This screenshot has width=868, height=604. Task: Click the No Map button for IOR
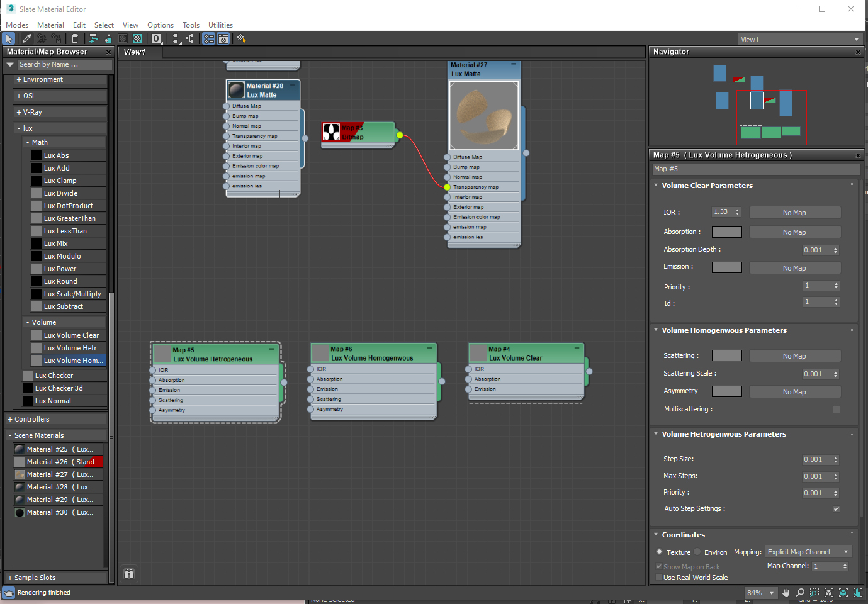tap(794, 213)
